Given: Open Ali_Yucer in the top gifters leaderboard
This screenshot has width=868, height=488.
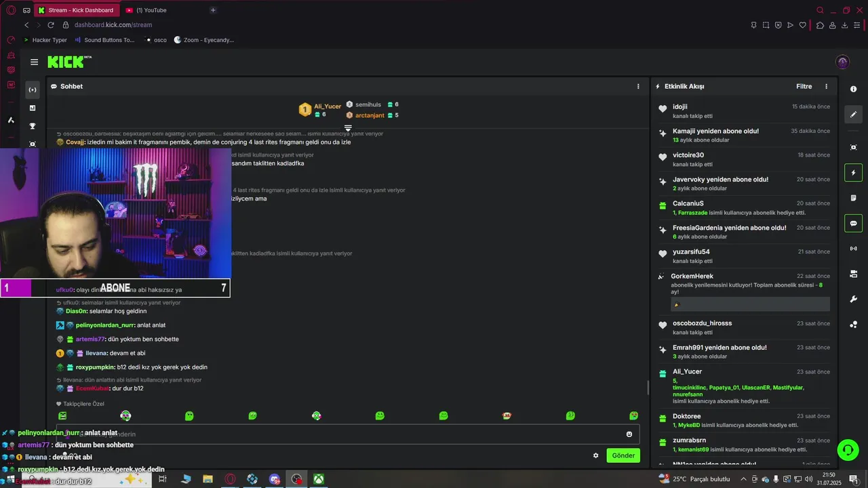Looking at the screenshot, I should coord(328,106).
